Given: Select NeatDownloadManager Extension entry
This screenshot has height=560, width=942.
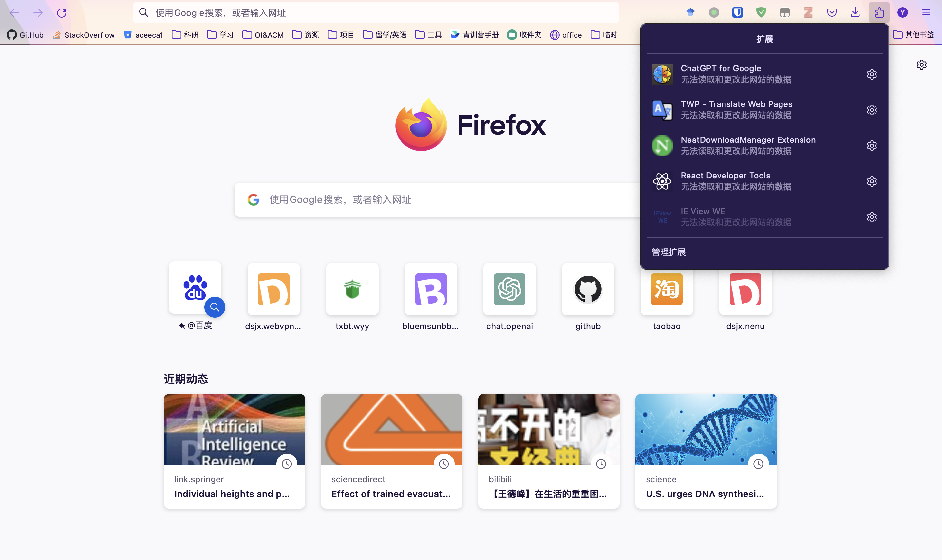Looking at the screenshot, I should tap(747, 145).
